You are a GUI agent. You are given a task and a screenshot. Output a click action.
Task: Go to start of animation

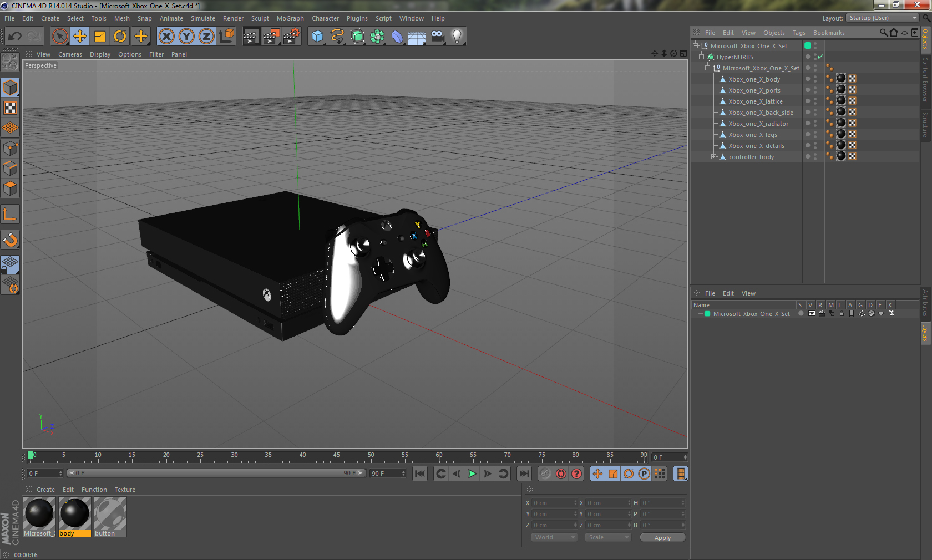(x=420, y=474)
